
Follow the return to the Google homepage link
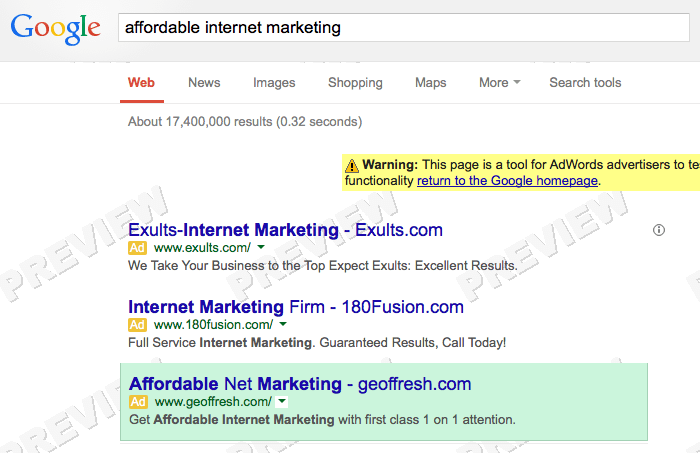pos(507,181)
